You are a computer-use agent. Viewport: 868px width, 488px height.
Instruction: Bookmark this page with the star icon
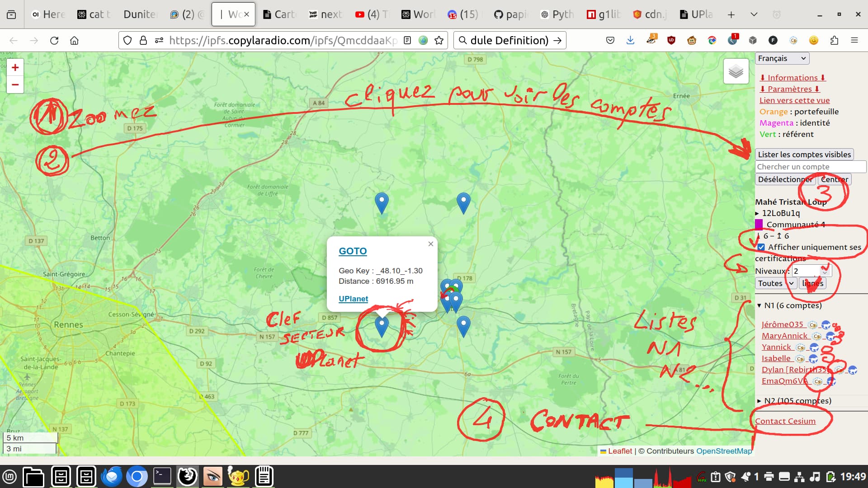tap(439, 41)
